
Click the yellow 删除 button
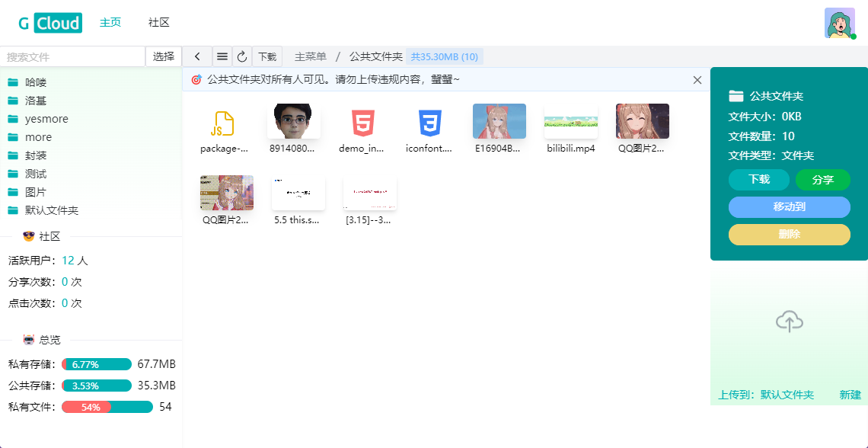click(789, 234)
